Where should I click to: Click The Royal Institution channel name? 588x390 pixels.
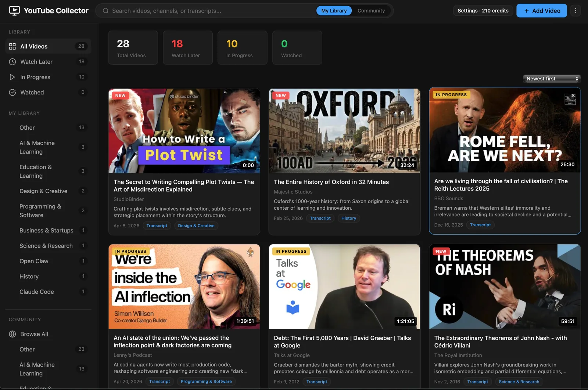[x=458, y=355]
